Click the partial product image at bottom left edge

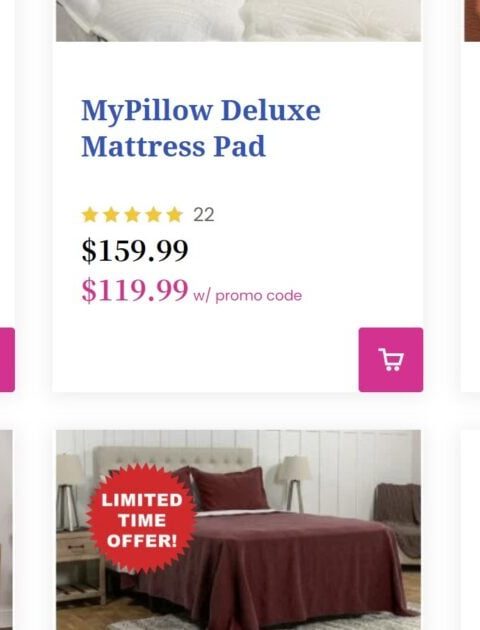pyautogui.click(x=6, y=530)
